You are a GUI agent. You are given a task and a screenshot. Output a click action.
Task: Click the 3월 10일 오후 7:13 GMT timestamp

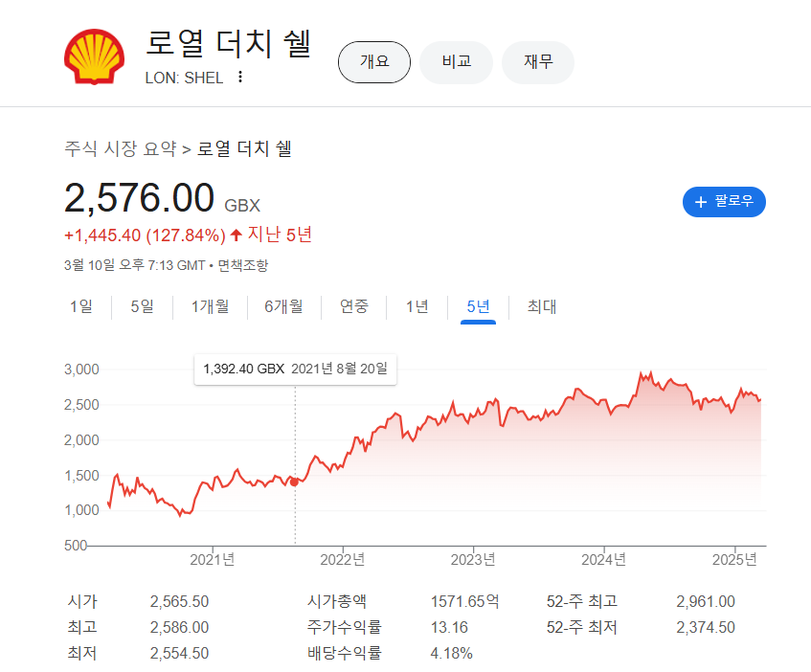(134, 266)
